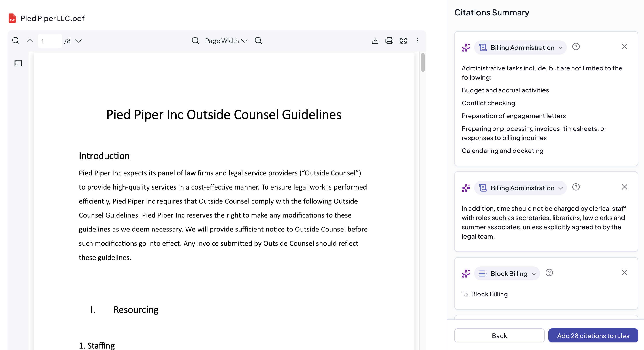Remove the Block Billing citation card
The image size is (644, 350).
pyautogui.click(x=624, y=273)
